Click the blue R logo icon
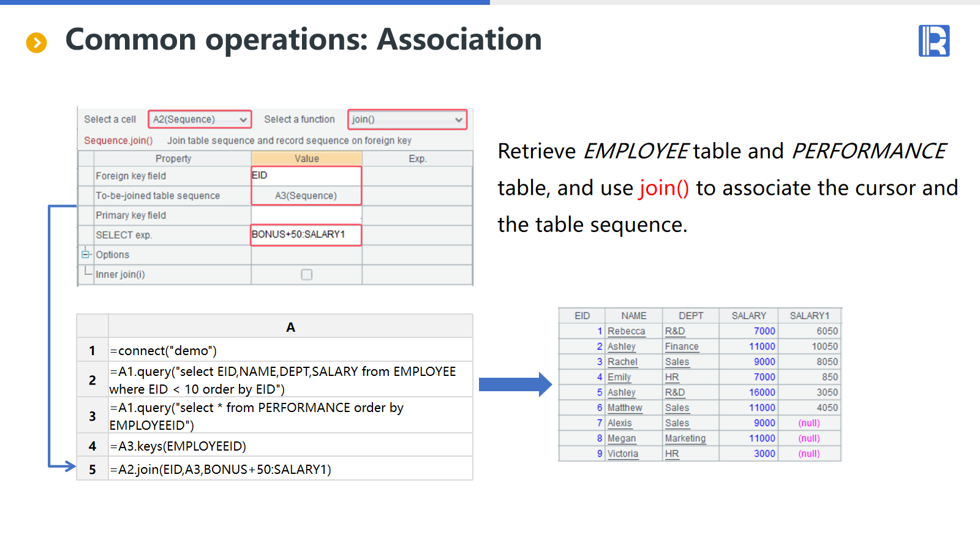This screenshot has width=980, height=551. coord(933,41)
